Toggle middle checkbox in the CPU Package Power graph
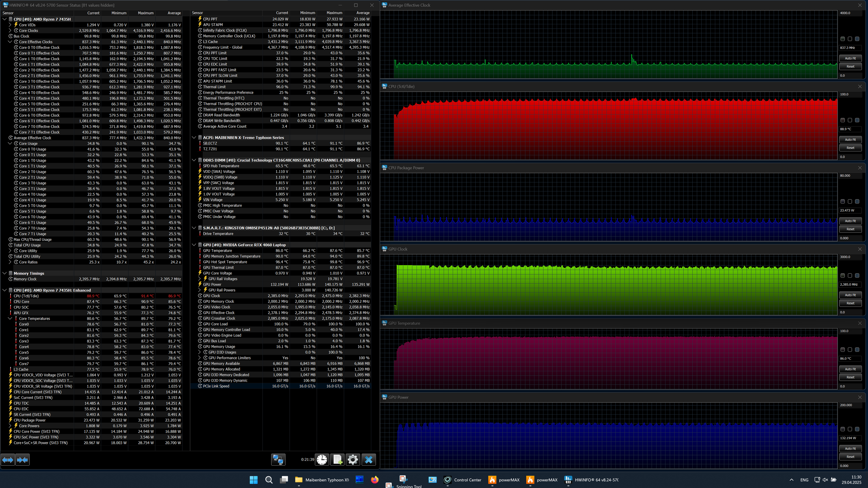 (850, 202)
